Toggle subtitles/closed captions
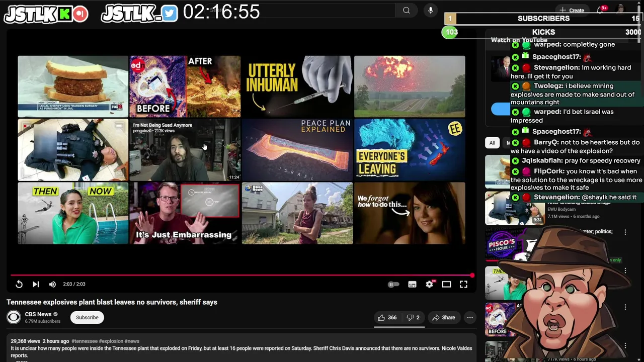Viewport: 644px width, 362px height. point(412,284)
